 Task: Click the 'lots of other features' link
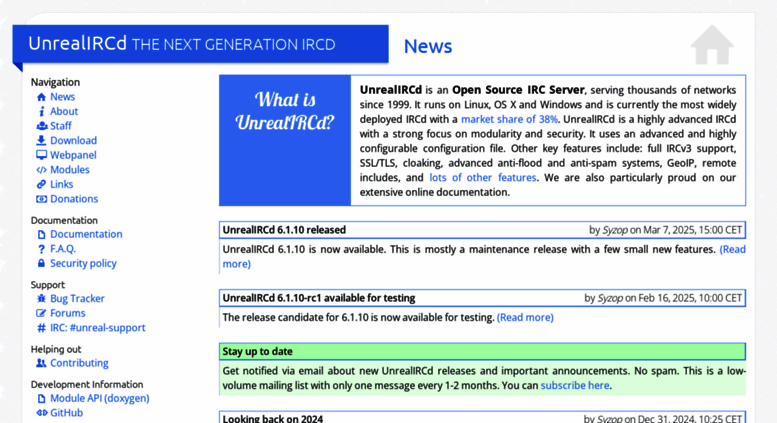tap(483, 177)
